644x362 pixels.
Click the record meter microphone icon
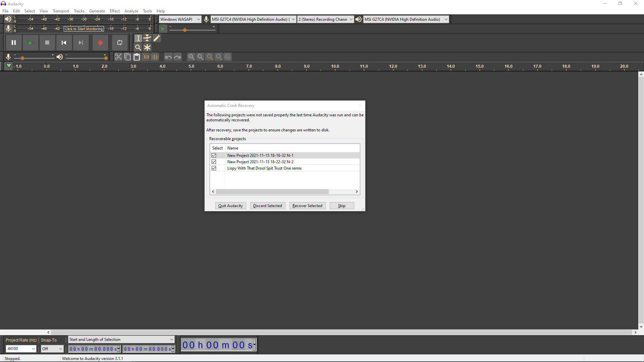pyautogui.click(x=8, y=28)
